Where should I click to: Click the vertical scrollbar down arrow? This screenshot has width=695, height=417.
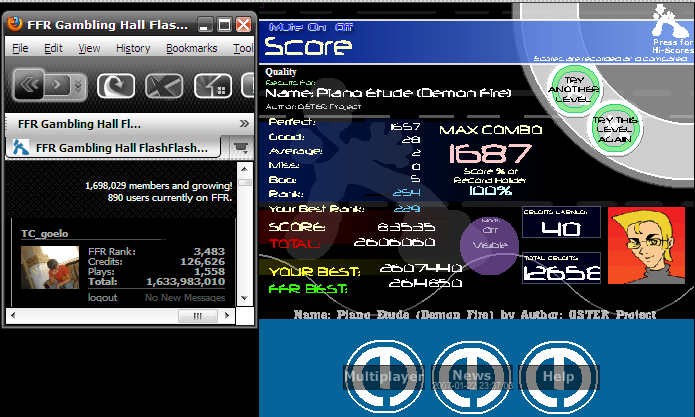pos(244,298)
